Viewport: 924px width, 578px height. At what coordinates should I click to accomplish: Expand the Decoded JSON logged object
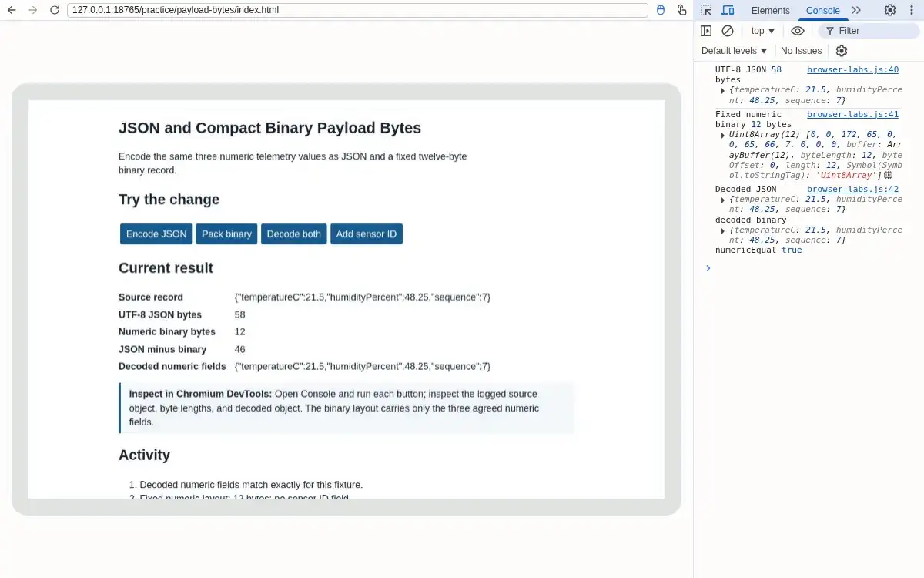click(723, 200)
